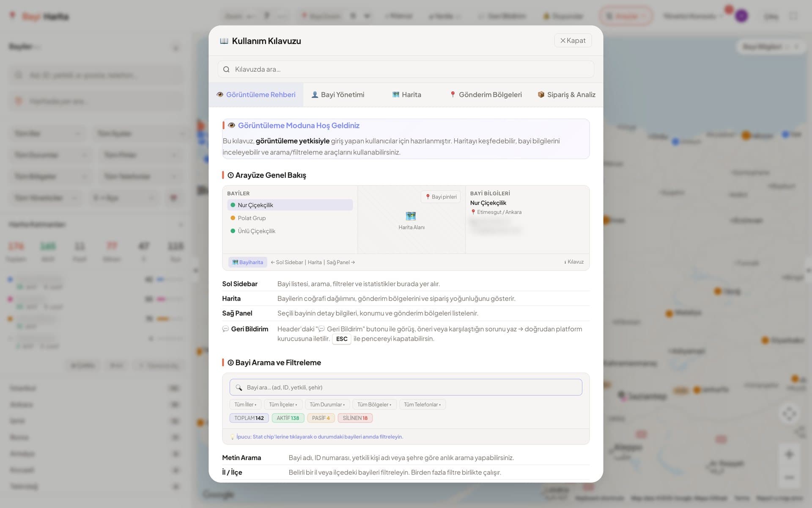Click the pin icon next to Etimesgut / Ankara
This screenshot has width=812, height=508.
tap(473, 212)
